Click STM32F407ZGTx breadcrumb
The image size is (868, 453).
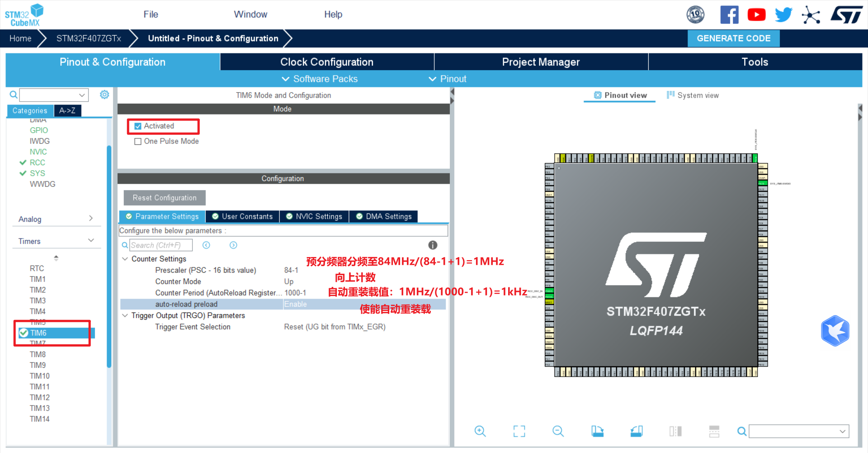tap(89, 38)
